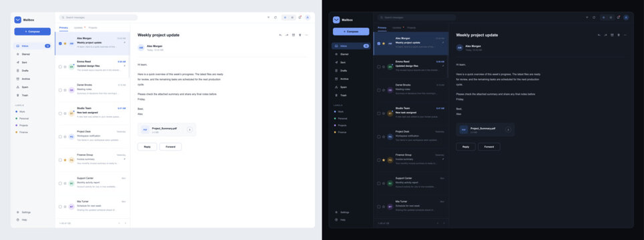Select Work label blue dot in light theme
The height and width of the screenshot is (240, 644).
(x=17, y=111)
